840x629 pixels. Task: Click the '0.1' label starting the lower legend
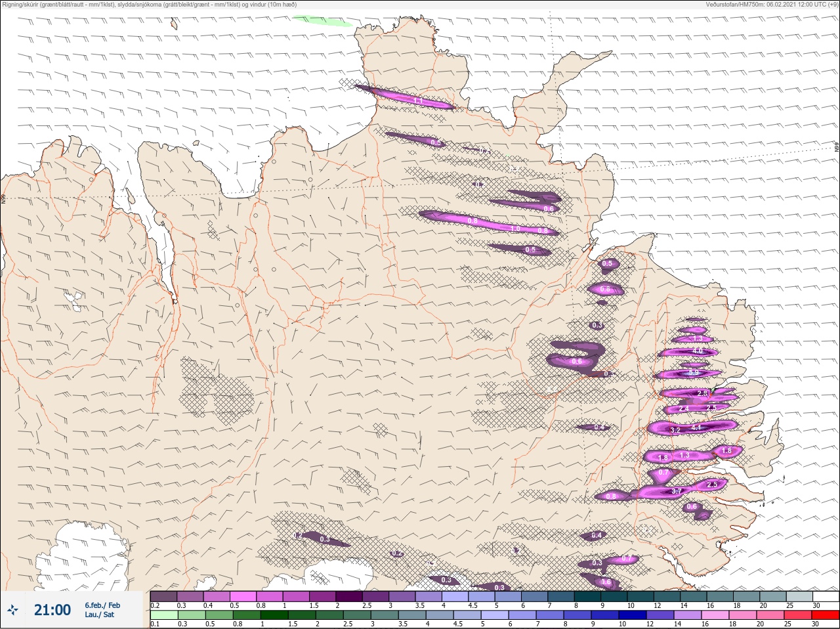pyautogui.click(x=155, y=624)
